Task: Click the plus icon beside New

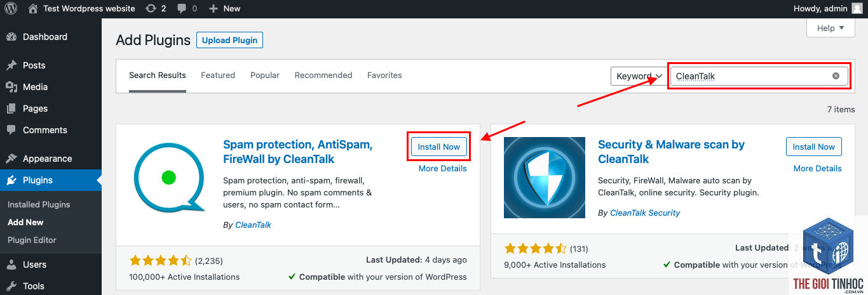Action: click(x=214, y=8)
